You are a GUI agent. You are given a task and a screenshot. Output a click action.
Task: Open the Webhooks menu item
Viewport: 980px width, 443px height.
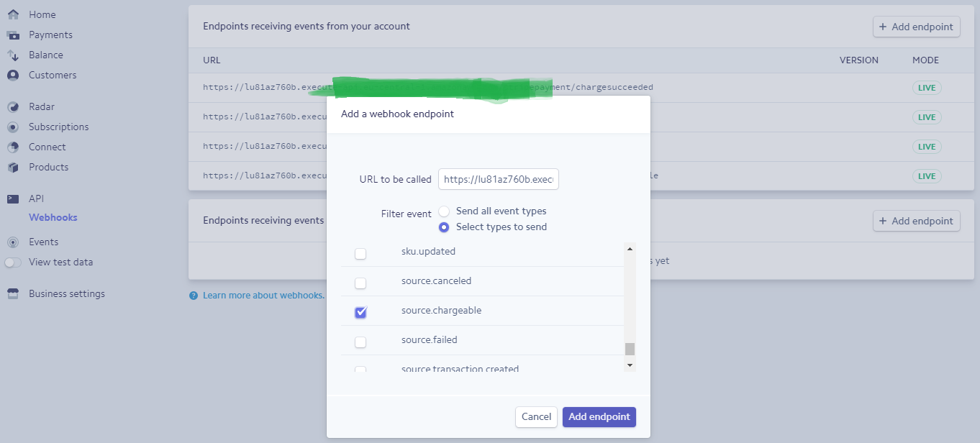click(53, 217)
